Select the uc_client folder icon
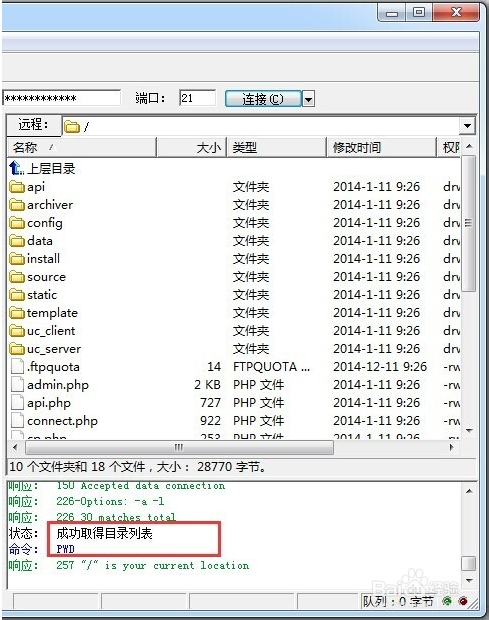489x620 pixels. click(17, 331)
